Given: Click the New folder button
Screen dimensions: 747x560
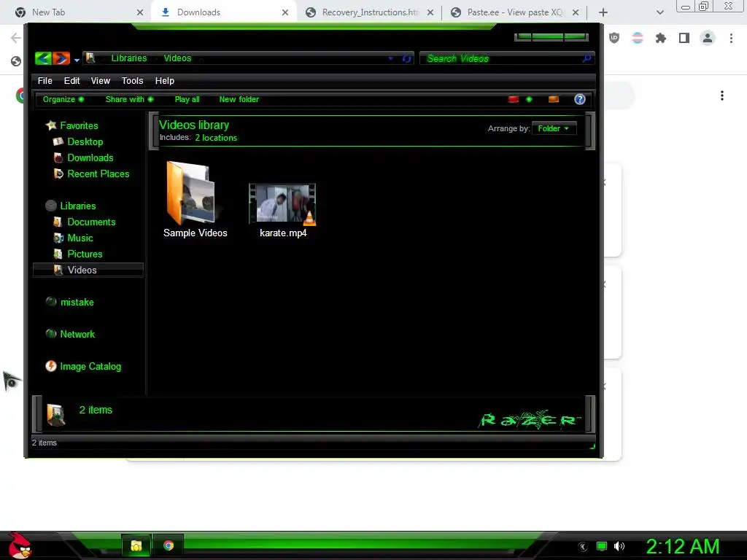Looking at the screenshot, I should [239, 99].
